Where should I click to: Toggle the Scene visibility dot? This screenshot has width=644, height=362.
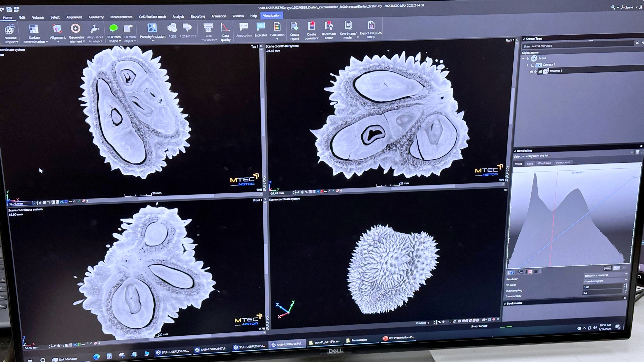[x=527, y=59]
